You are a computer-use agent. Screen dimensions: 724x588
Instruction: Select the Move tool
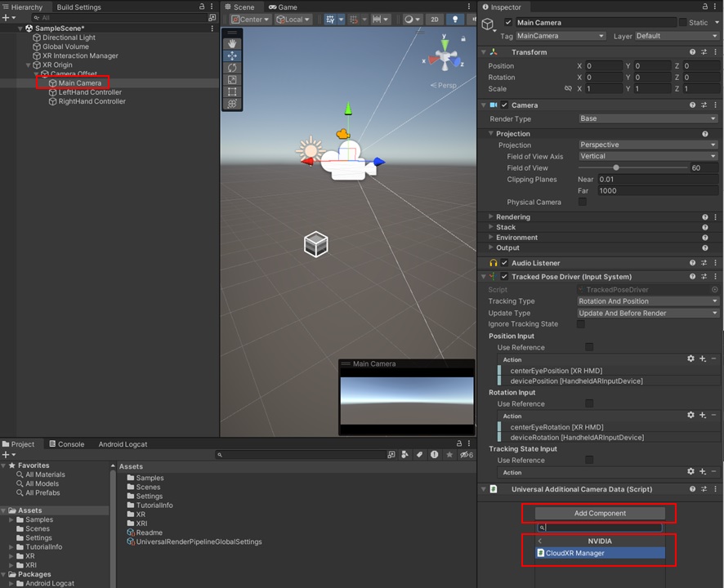(231, 55)
